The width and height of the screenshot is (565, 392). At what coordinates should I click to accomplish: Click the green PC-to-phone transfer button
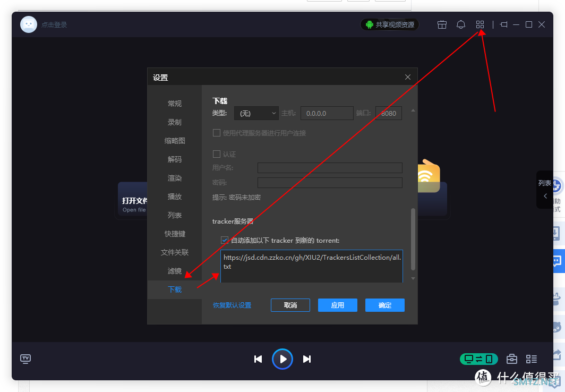478,359
